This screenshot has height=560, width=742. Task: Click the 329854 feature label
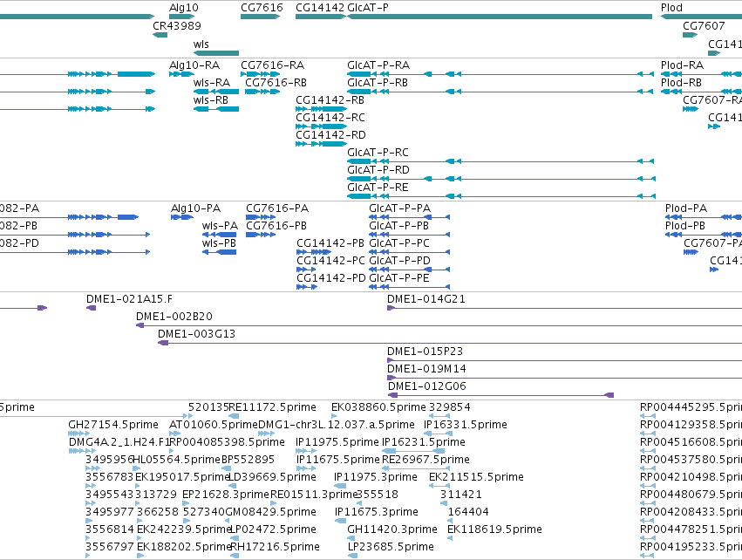tap(450, 407)
